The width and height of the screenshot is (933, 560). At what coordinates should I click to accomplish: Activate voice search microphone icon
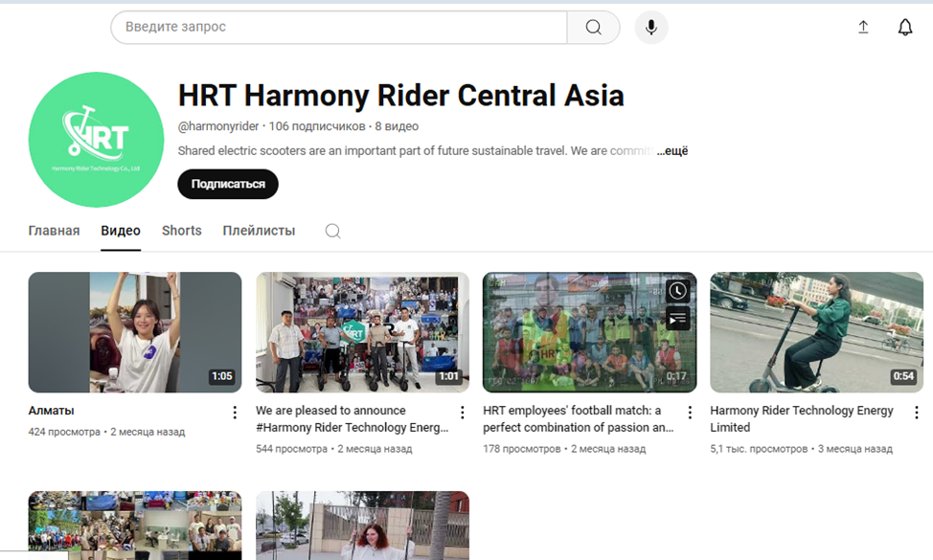tap(651, 28)
